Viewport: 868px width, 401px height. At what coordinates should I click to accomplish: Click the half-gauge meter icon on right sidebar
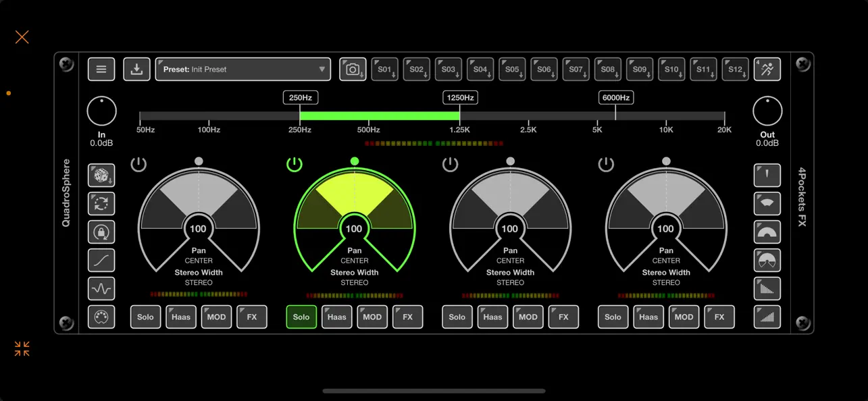[x=767, y=232]
